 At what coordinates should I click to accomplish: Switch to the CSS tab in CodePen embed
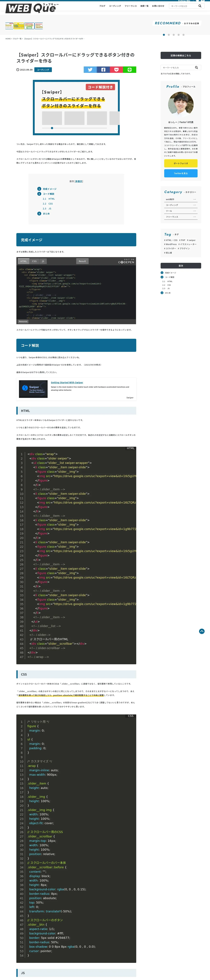(x=34, y=261)
